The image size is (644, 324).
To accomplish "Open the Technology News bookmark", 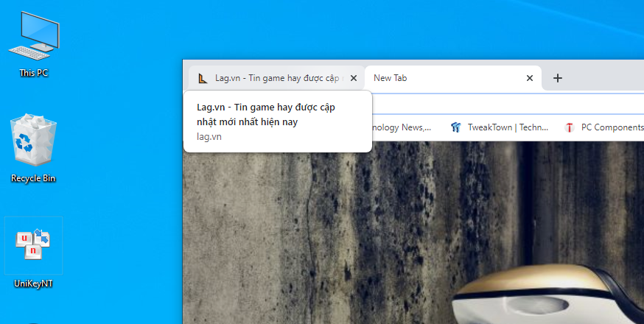I will (x=402, y=127).
